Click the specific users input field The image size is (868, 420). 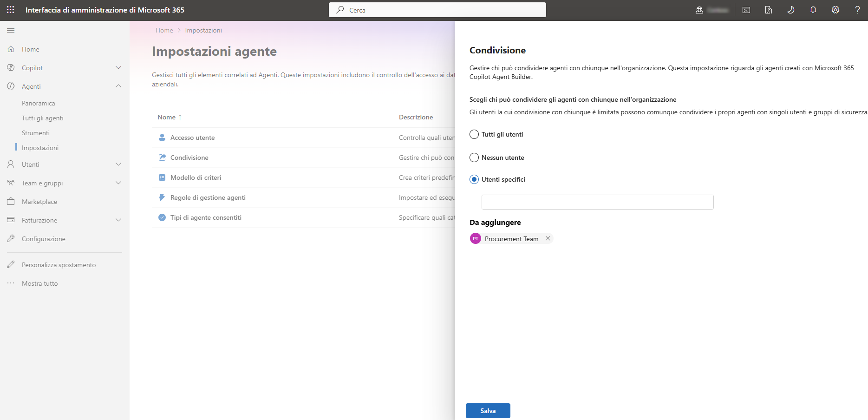[x=598, y=202]
